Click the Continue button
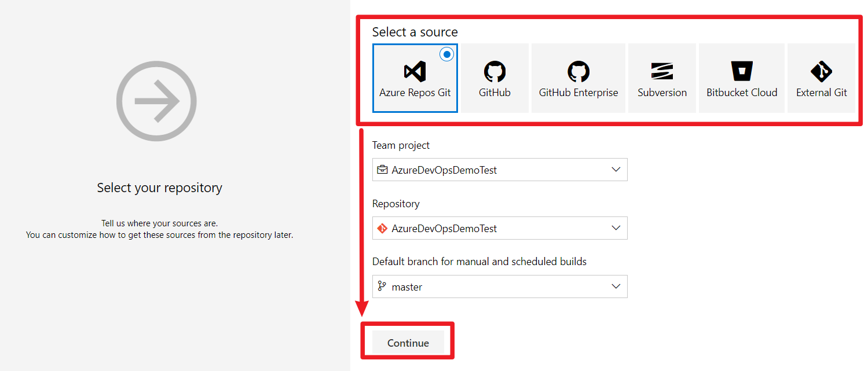This screenshot has width=868, height=371. pyautogui.click(x=408, y=343)
